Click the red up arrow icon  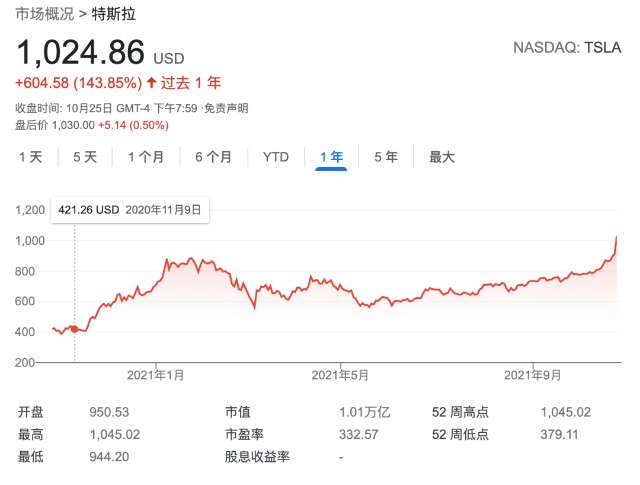(x=151, y=83)
